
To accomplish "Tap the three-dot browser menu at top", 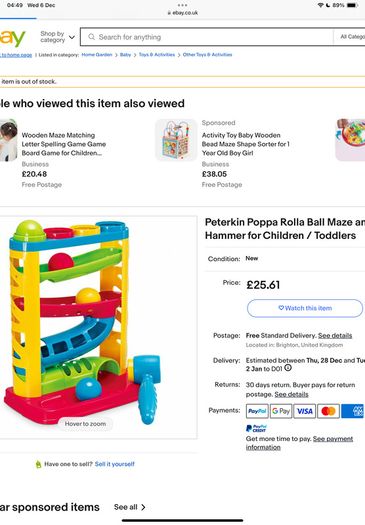I will (x=182, y=5).
